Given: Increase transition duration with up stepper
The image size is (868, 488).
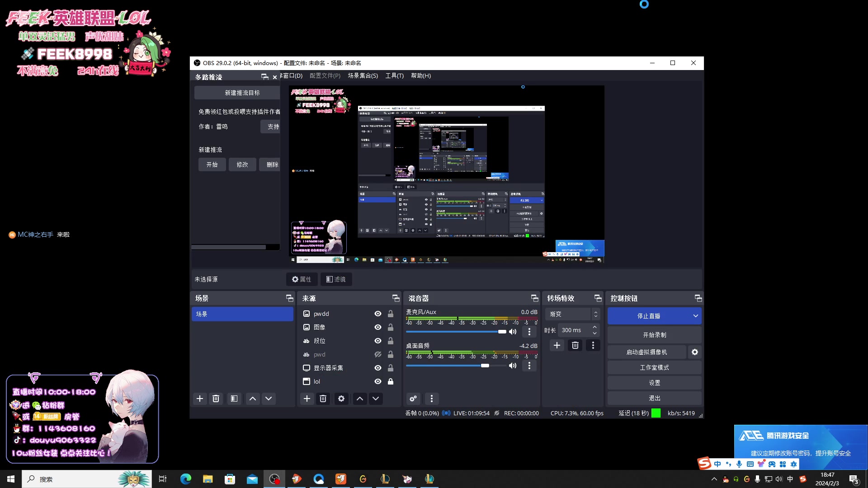Looking at the screenshot, I should 595,327.
